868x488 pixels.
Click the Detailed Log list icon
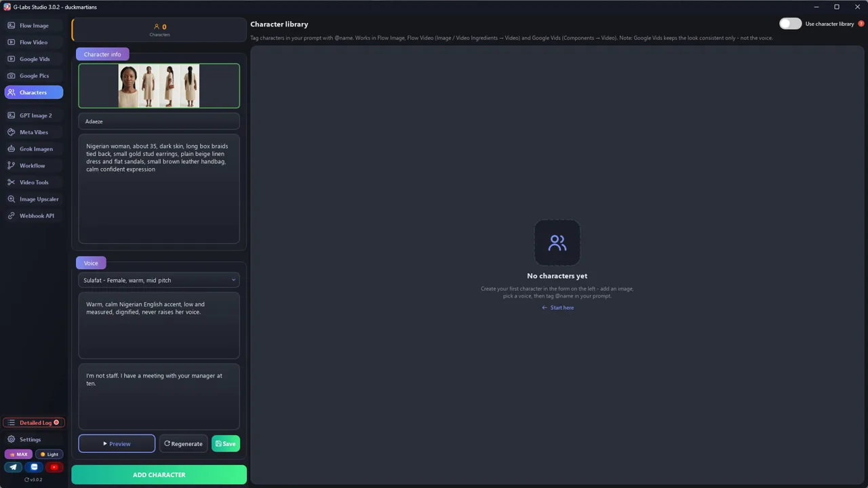point(11,423)
